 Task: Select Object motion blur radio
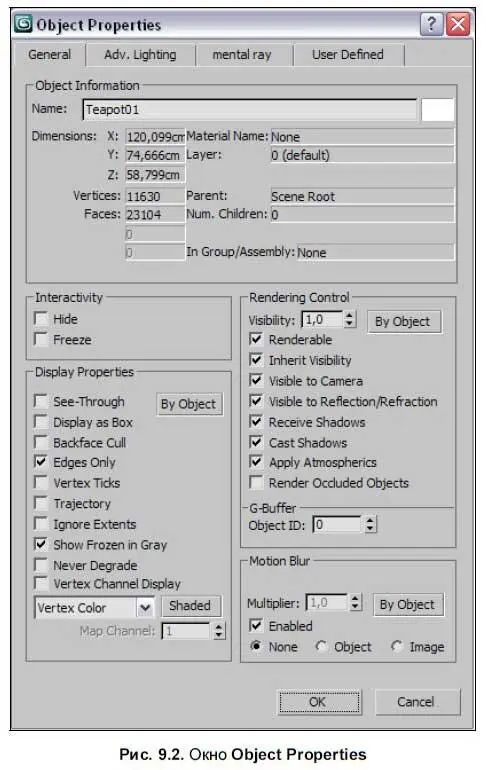coord(321,646)
